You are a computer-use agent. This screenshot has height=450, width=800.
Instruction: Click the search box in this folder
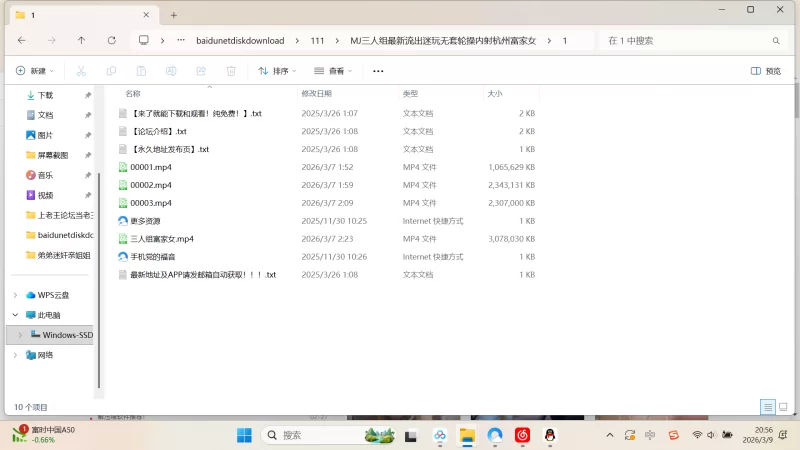pos(690,40)
